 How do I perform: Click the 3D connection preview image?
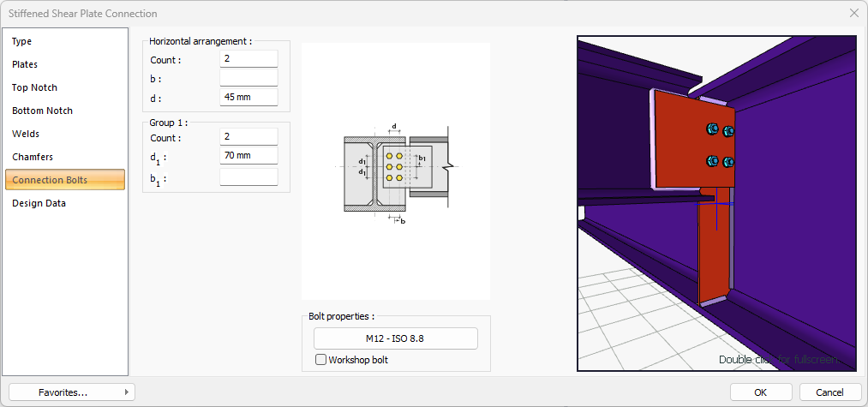tap(716, 203)
